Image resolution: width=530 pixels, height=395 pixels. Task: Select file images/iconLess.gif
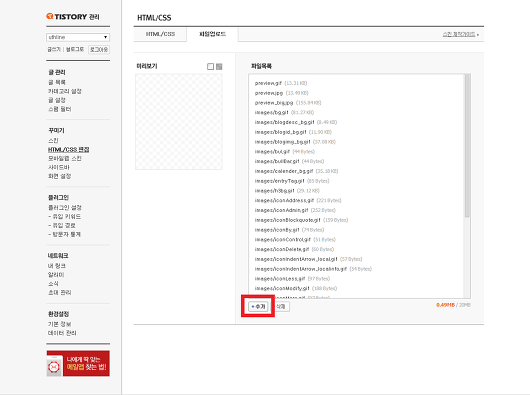coord(292,279)
